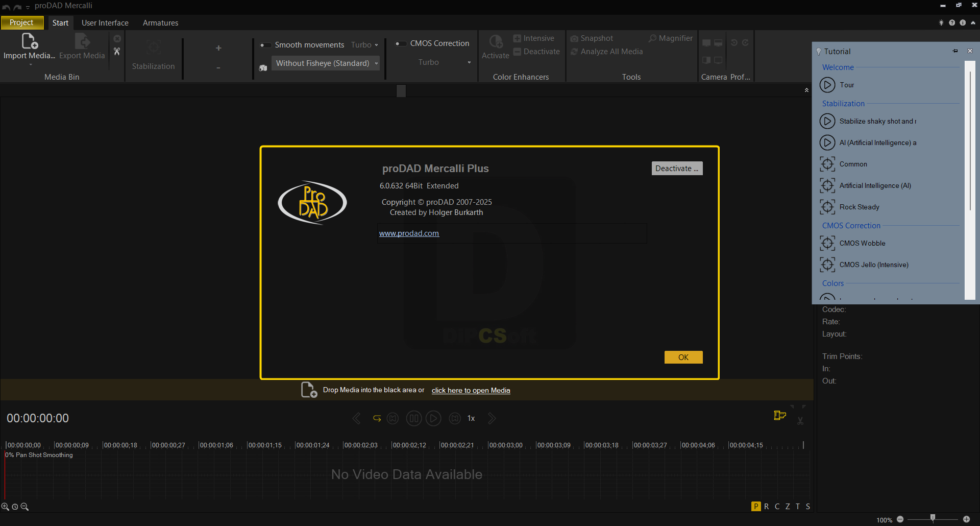Click the zoom-out magnifier on timeline
Screen dimensions: 980x526
[24, 507]
